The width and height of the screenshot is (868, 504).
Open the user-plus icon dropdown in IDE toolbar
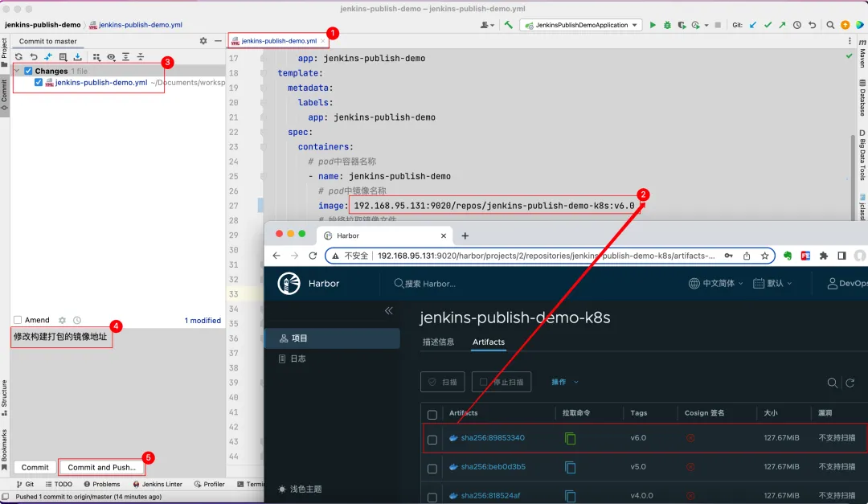click(487, 25)
